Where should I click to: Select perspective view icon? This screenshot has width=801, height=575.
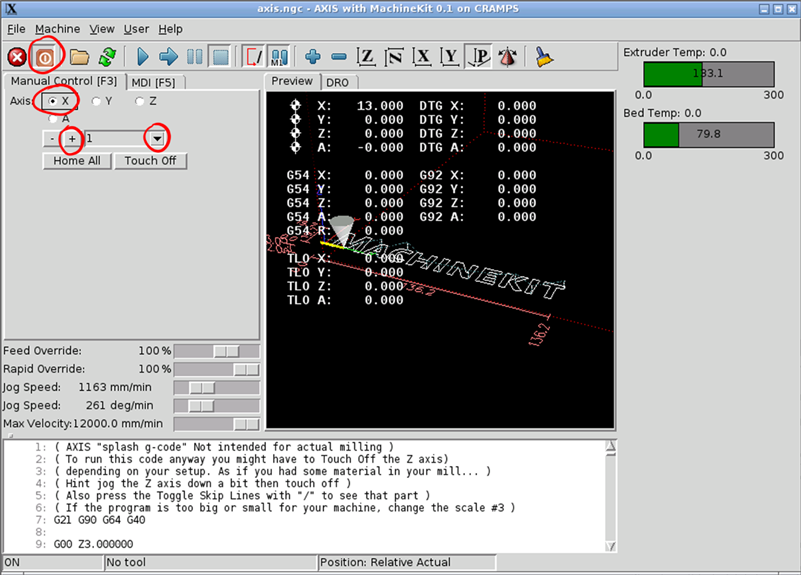(x=479, y=56)
